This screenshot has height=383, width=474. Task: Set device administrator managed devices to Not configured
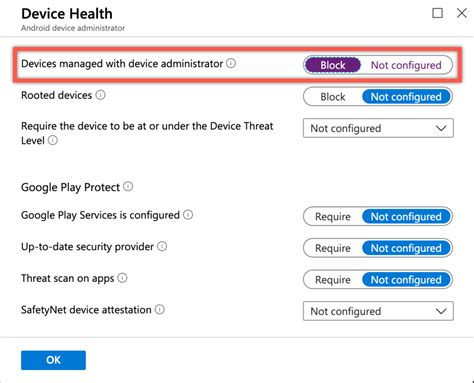[406, 65]
